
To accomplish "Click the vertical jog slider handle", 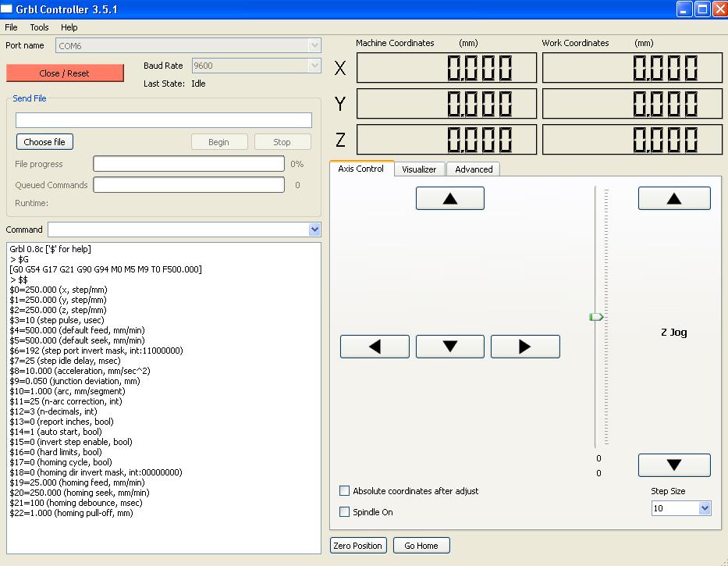I will [596, 317].
